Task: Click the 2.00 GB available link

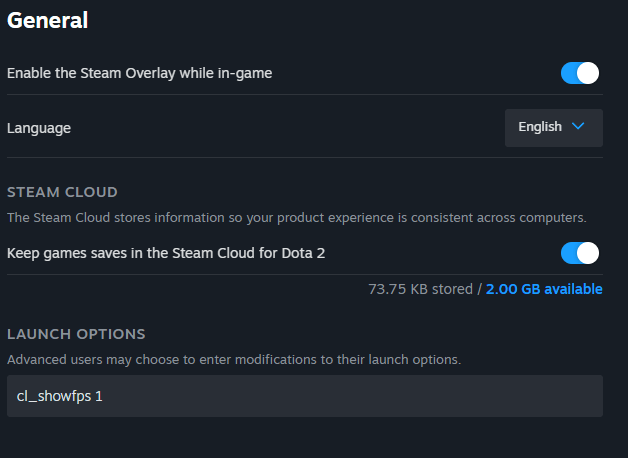Action: click(544, 289)
